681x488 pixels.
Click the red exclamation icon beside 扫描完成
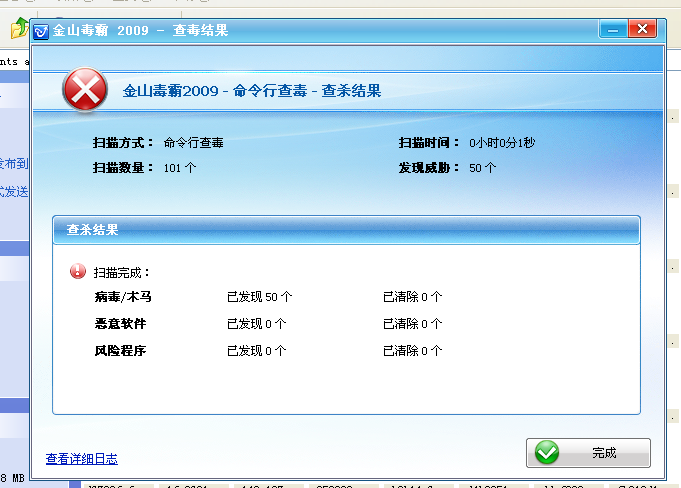78,271
